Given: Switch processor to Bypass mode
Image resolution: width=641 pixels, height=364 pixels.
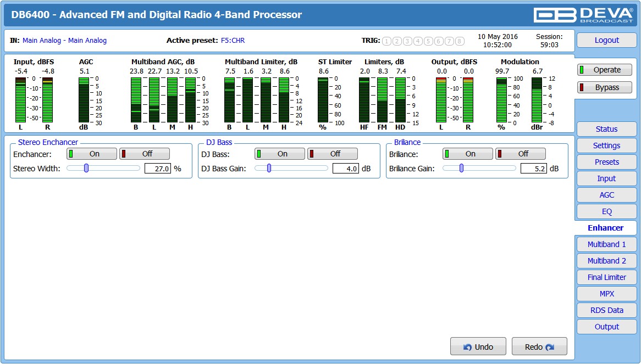Looking at the screenshot, I should (x=605, y=87).
